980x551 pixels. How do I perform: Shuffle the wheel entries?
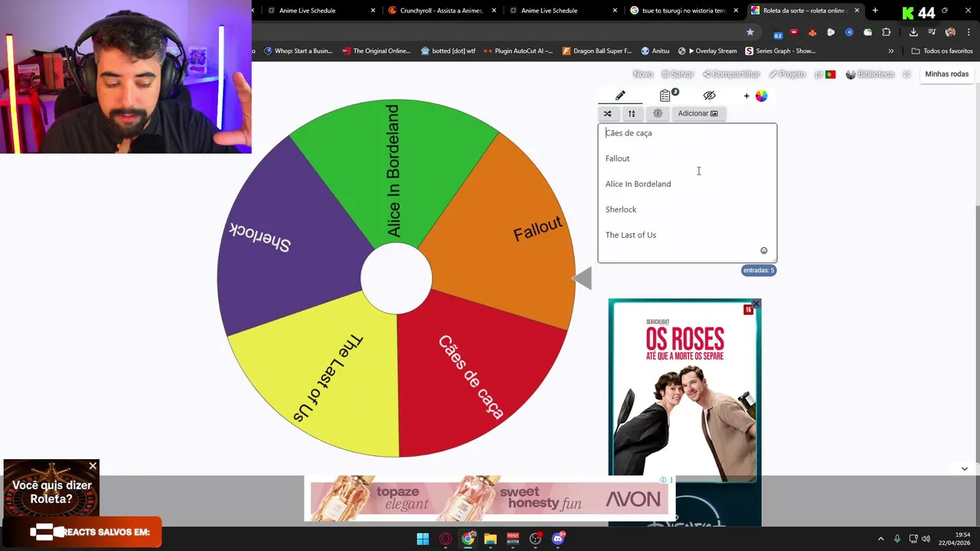click(x=608, y=113)
